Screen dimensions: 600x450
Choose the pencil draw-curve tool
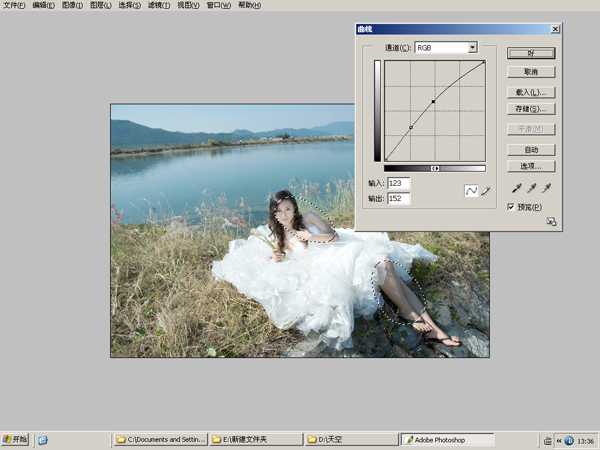485,191
